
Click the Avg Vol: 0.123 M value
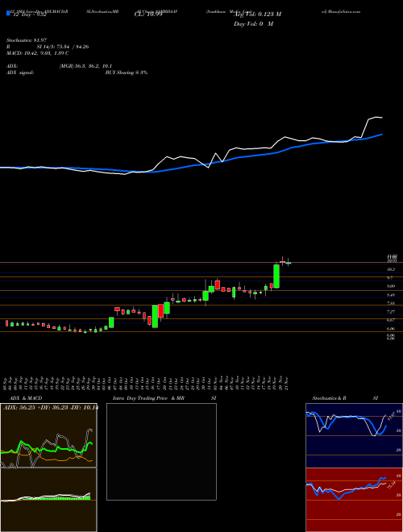click(257, 15)
